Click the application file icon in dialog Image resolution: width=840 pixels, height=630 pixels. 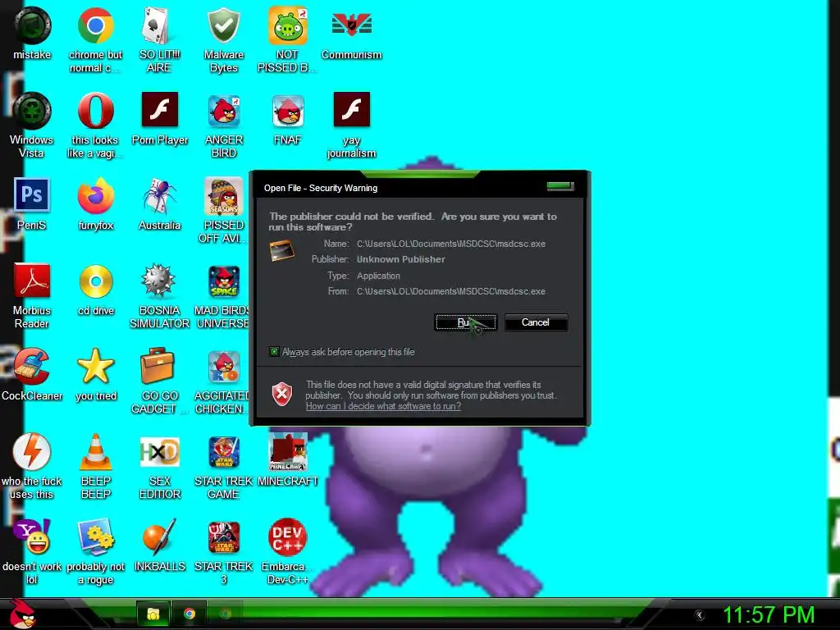282,251
